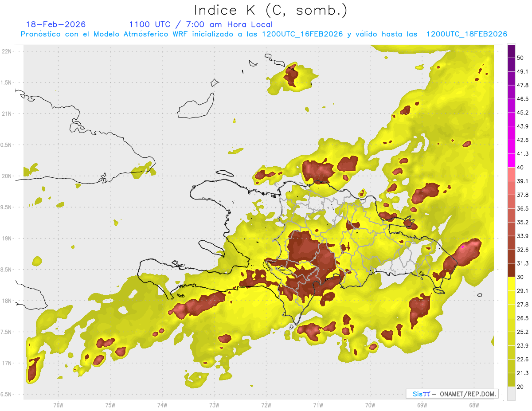This screenshot has width=532, height=411.
Task: Click the "31.3" colorbar label
Action: 523,263
